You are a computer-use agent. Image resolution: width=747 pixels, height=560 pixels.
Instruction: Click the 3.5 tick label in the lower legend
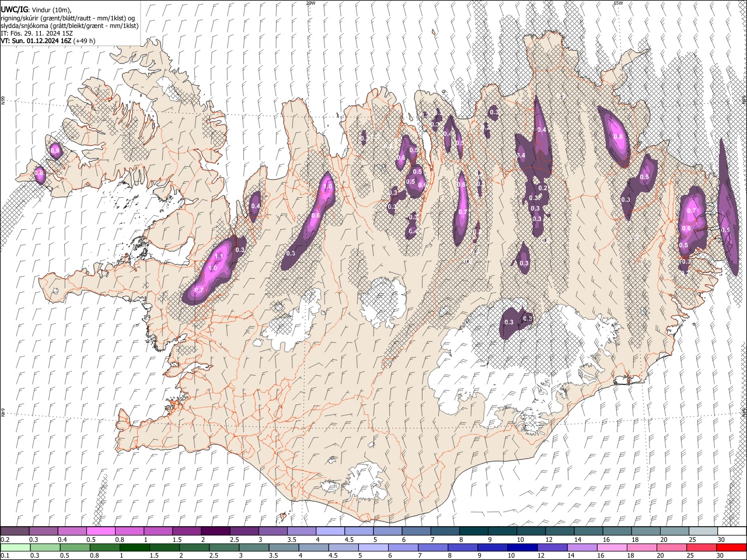click(273, 556)
